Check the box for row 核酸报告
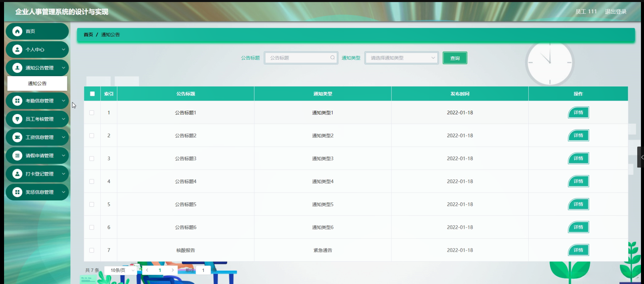Image resolution: width=644 pixels, height=284 pixels. pos(92,250)
